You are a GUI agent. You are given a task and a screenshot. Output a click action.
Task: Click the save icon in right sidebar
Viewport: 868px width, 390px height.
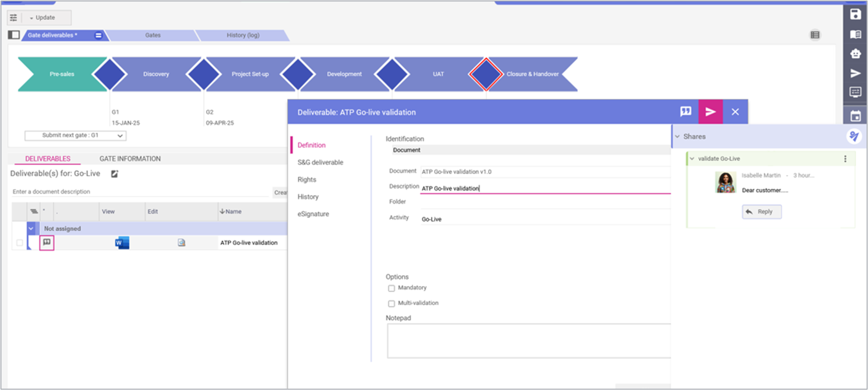click(x=855, y=15)
